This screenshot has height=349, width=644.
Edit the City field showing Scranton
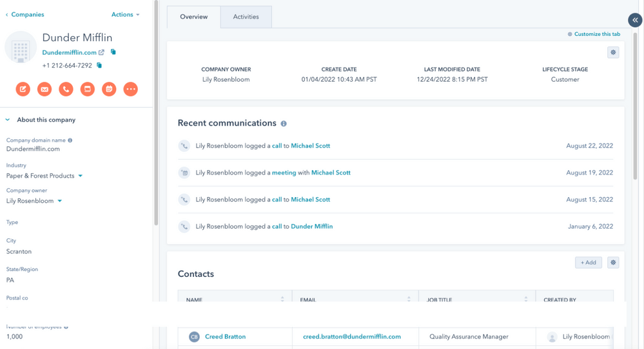coord(19,251)
